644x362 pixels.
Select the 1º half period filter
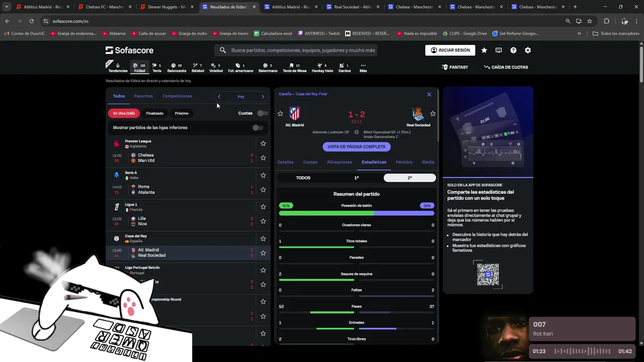click(x=357, y=178)
